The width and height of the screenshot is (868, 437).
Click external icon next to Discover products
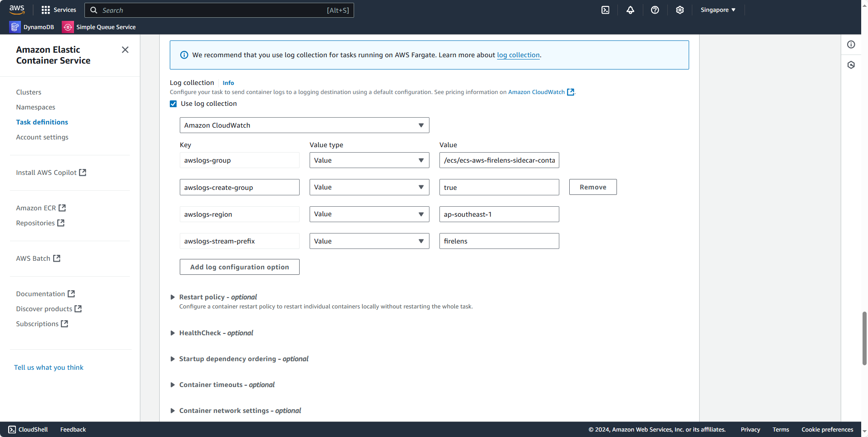tap(78, 309)
